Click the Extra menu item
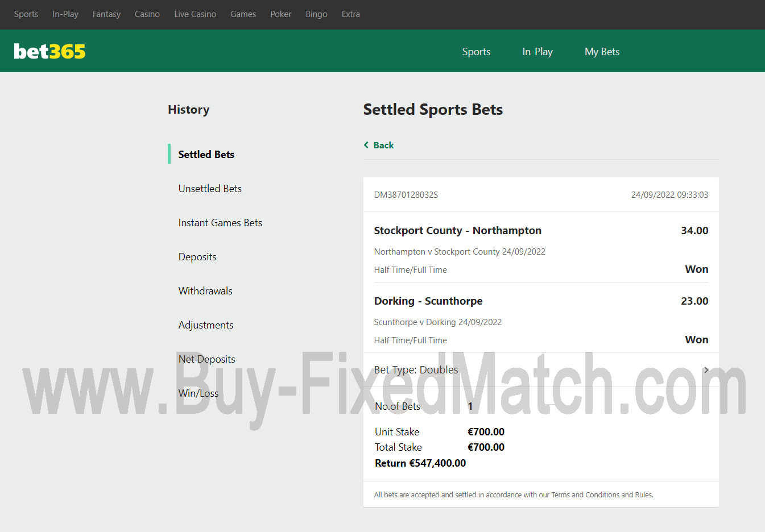765x532 pixels. pos(350,14)
